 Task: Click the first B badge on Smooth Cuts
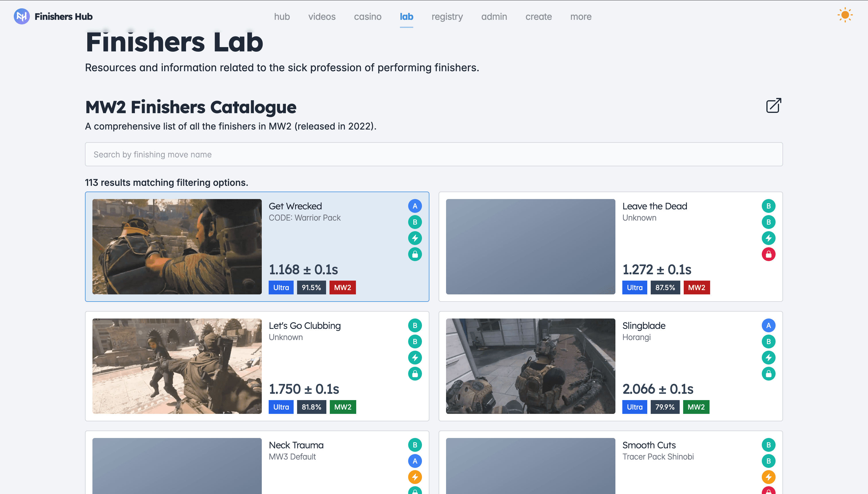[769, 445]
